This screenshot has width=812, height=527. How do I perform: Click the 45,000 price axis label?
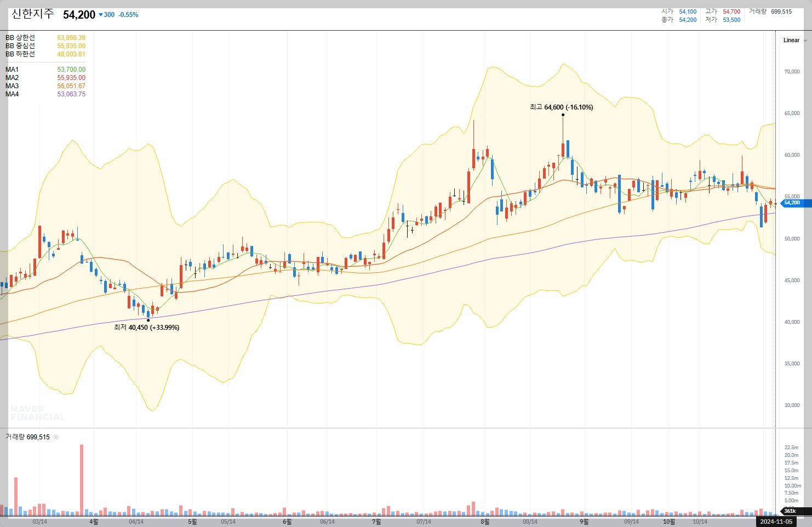[792, 280]
